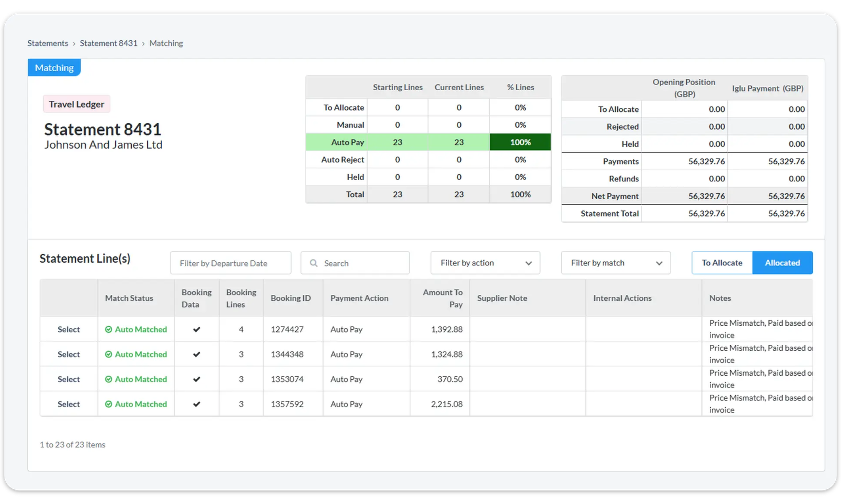Click booking data checkmark for 1274427
This screenshot has width=841, height=504.
(196, 329)
